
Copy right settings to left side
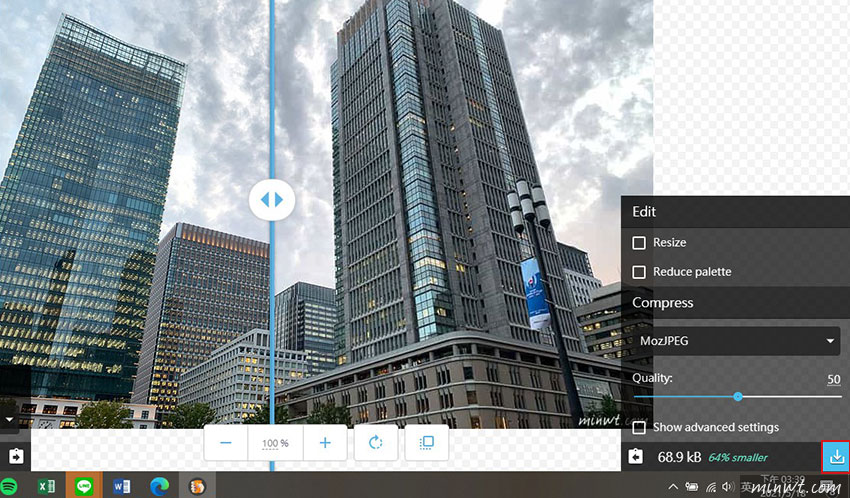click(x=636, y=457)
